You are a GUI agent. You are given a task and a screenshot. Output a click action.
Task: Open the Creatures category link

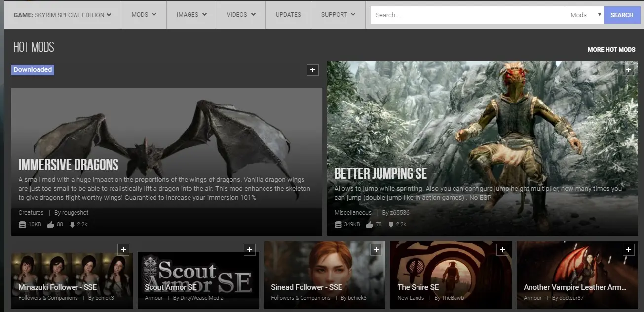click(31, 213)
